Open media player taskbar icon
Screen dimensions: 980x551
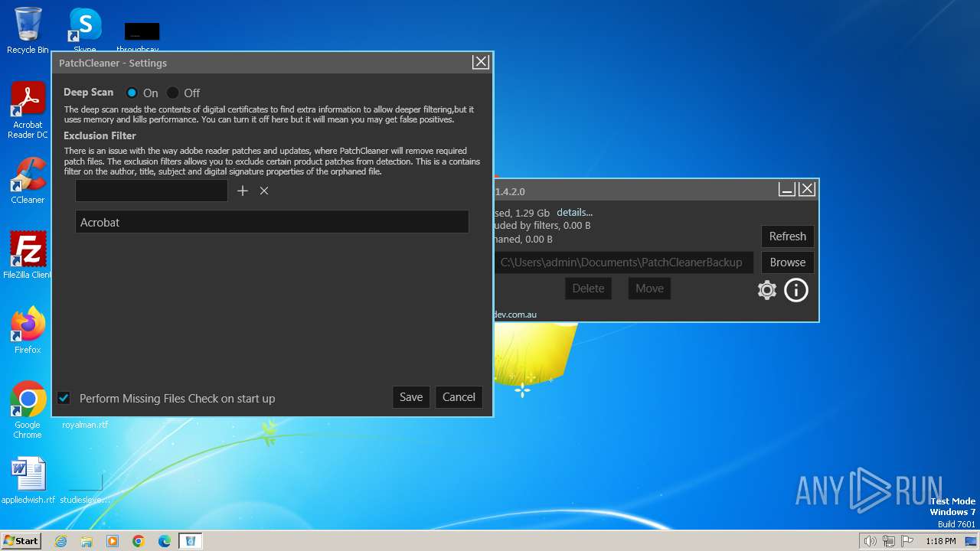113,541
